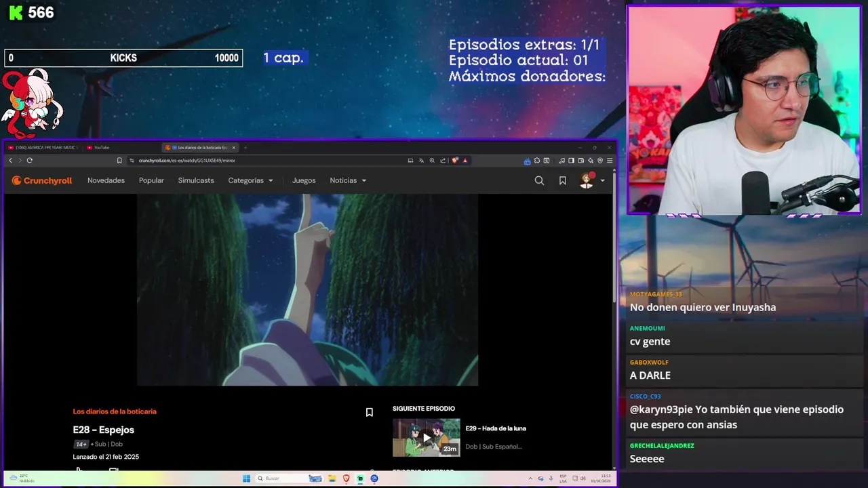Open Brave browser taskbar icon

click(x=347, y=479)
